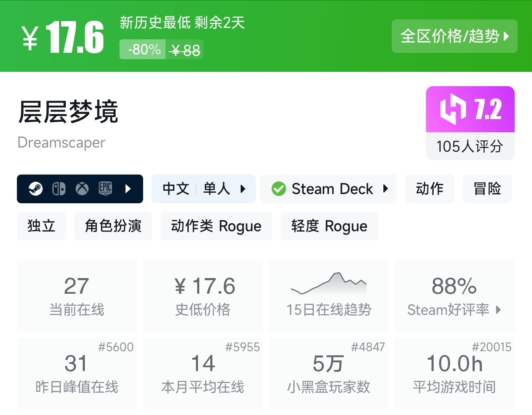The height and width of the screenshot is (415, 532).
Task: Open the 冒险 category tab
Action: [x=487, y=189]
